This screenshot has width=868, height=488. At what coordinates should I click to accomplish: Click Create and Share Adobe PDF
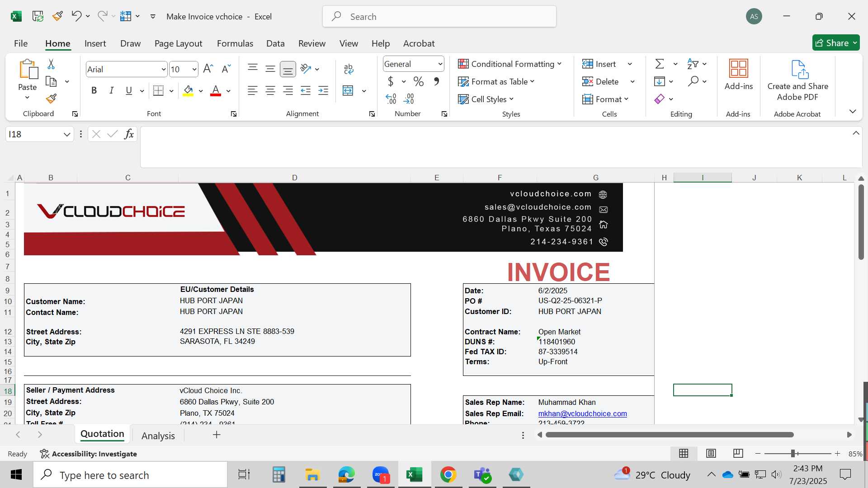798,80
